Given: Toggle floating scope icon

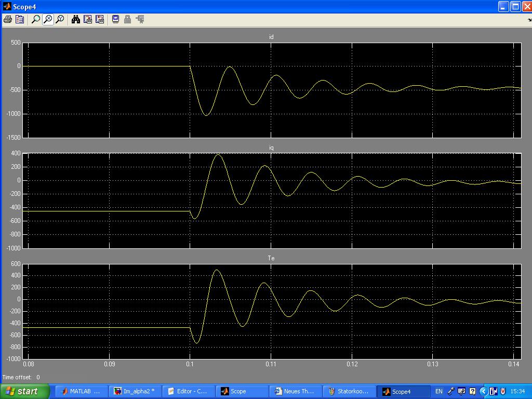Looking at the screenshot, I should point(116,19).
